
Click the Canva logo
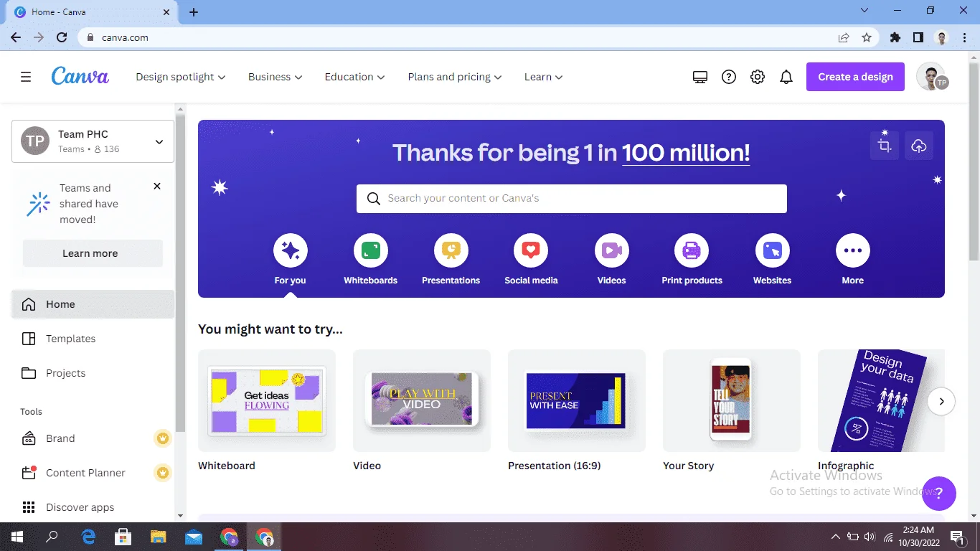(80, 76)
